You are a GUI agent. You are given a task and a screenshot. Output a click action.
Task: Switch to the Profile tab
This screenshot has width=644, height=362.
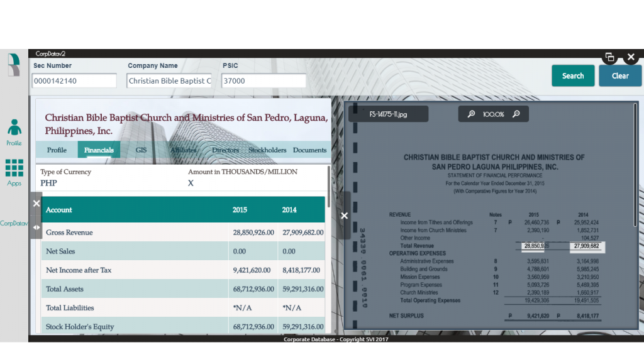click(57, 150)
